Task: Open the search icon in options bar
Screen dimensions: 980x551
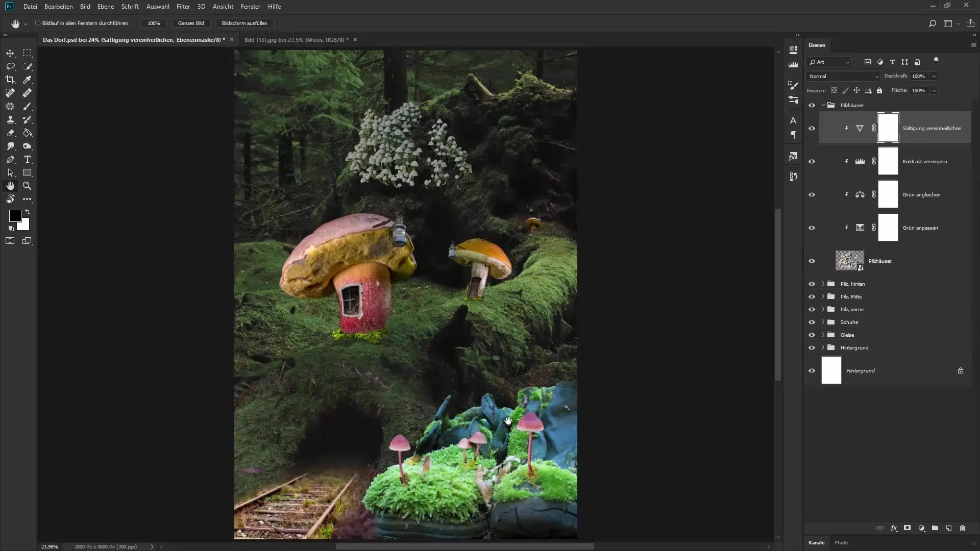Action: point(932,23)
